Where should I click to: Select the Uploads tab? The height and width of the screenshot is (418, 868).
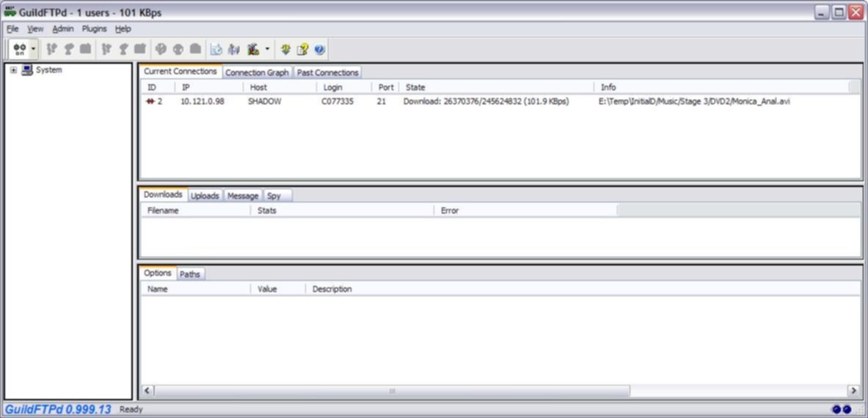(205, 196)
